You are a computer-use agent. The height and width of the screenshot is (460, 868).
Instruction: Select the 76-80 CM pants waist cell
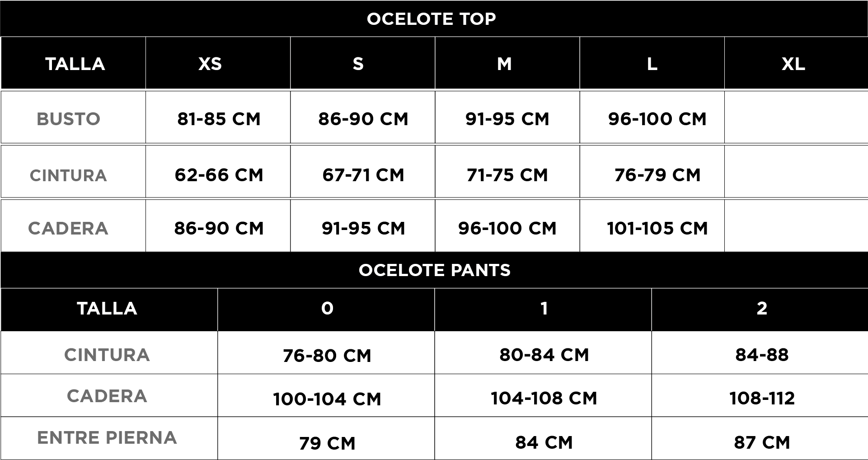[x=327, y=356]
